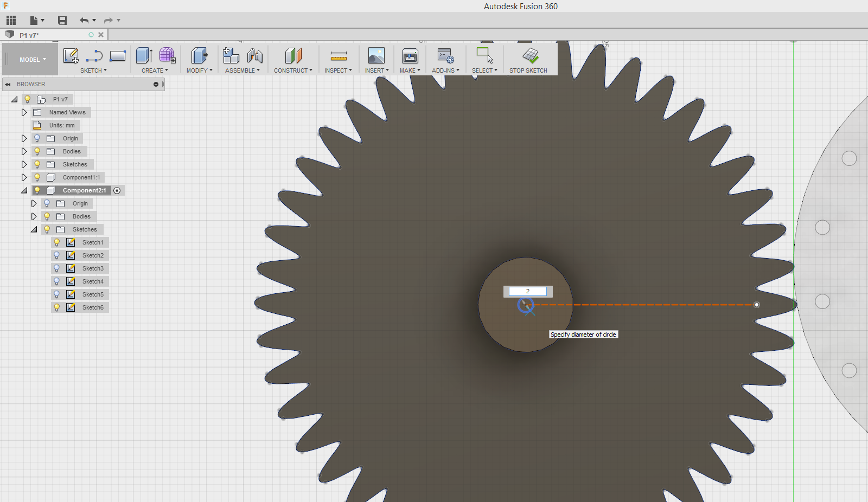Screen dimensions: 868x502
Task: Open the CREATE menu
Action: tap(155, 70)
